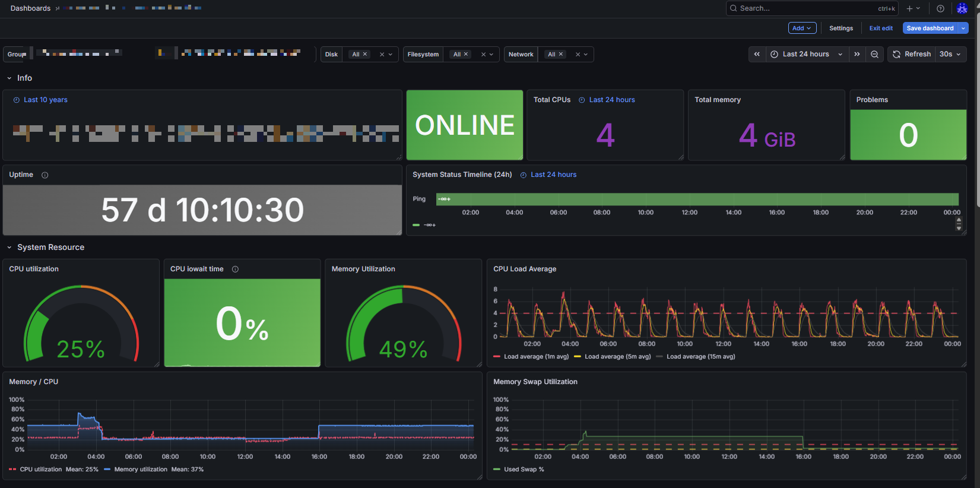The height and width of the screenshot is (488, 980).
Task: Click the 'Last 24 hours' link in Total CPUs panel
Action: [612, 100]
